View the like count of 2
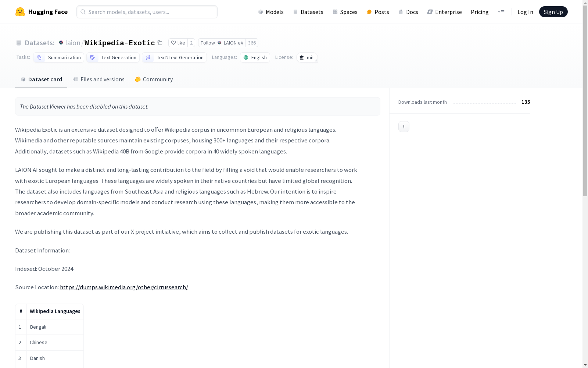 point(191,43)
